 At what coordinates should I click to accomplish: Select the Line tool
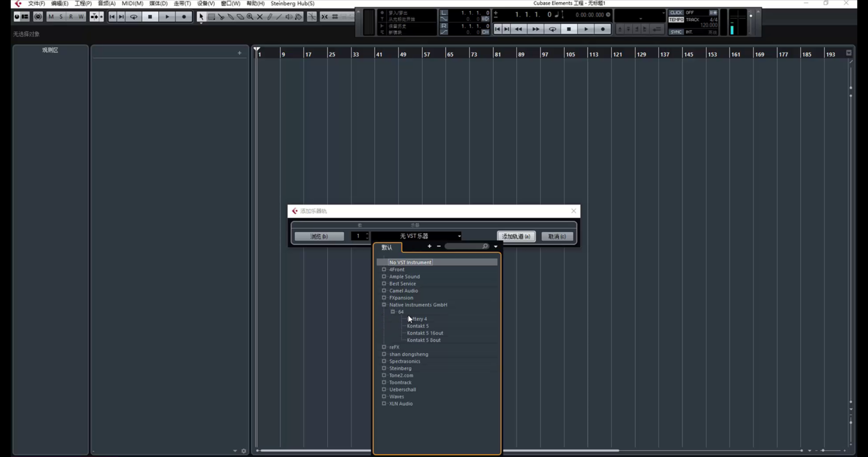coord(279,17)
